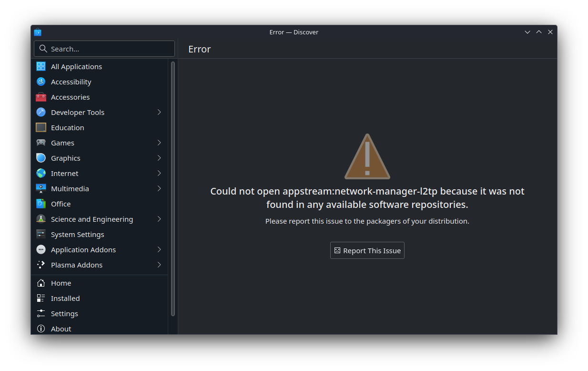Open the All Applications category
Viewport: 588px width, 371px height.
click(76, 67)
